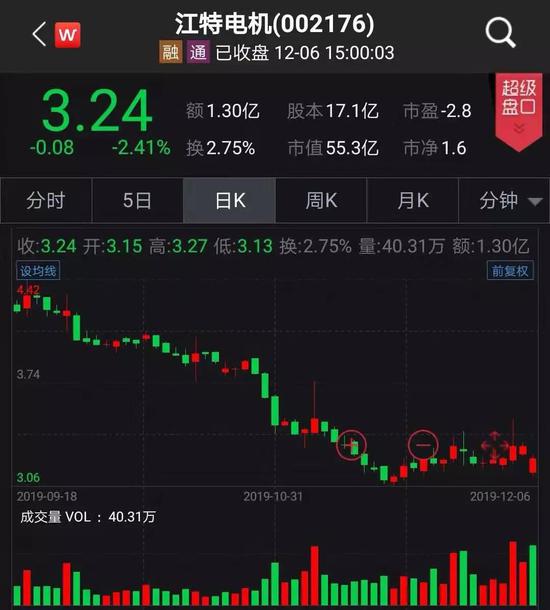The width and height of the screenshot is (550, 610).
Task: Open the 分钟 minute interval dropdown
Action: tap(504, 200)
